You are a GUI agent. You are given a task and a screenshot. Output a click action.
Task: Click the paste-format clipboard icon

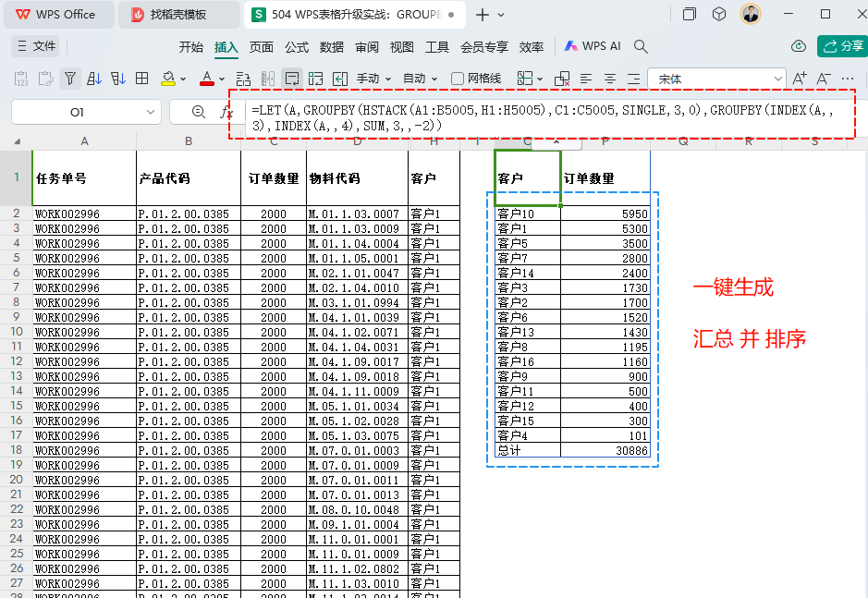tap(45, 79)
